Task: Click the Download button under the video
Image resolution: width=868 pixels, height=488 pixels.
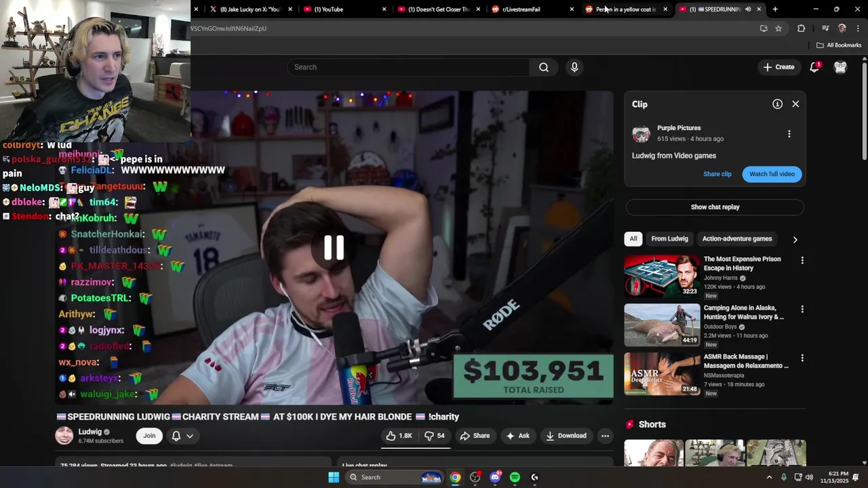Action: pos(566,436)
